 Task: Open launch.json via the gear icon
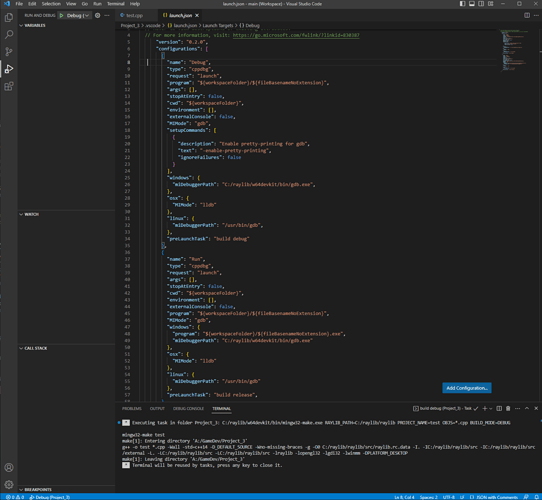tap(97, 16)
